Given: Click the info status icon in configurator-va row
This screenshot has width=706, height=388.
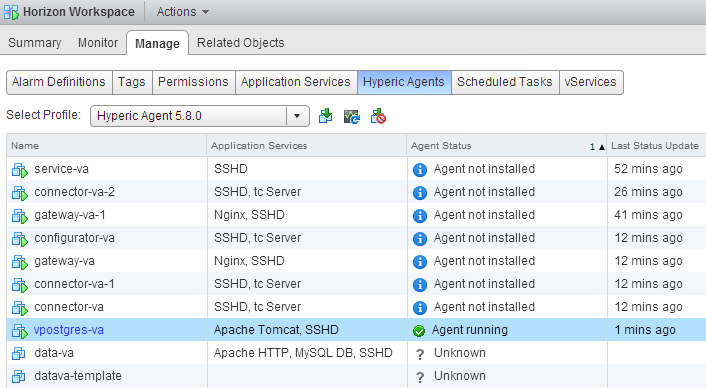Looking at the screenshot, I should (x=420, y=239).
